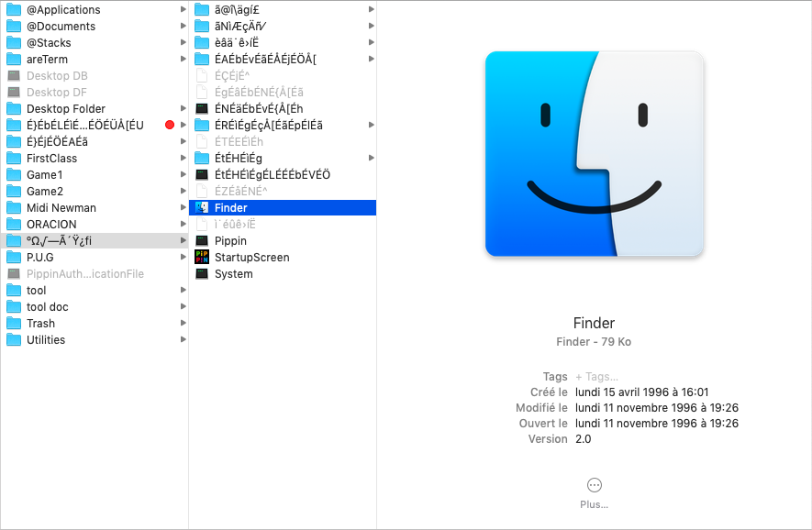Click the Plus... ellipsis circle icon
Screen dimensions: 812x530
coord(595,485)
